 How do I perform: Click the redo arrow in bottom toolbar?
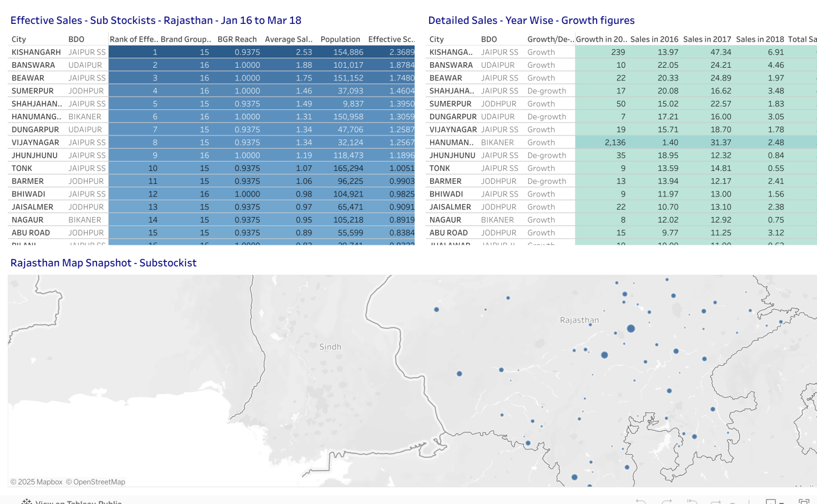tap(667, 502)
